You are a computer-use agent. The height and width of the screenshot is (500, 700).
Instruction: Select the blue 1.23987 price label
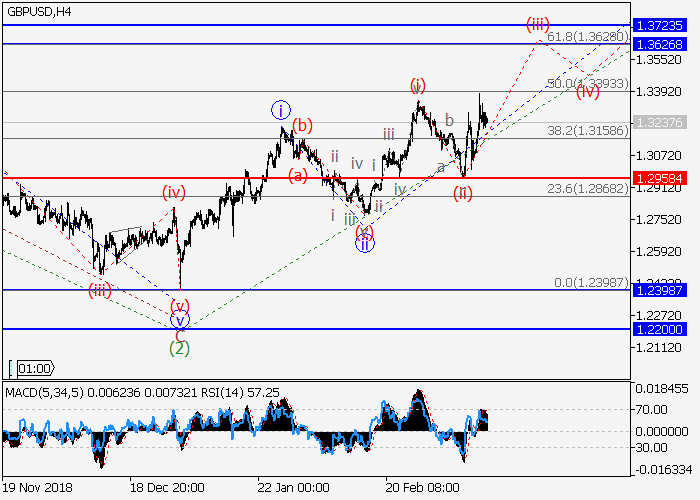coord(659,291)
